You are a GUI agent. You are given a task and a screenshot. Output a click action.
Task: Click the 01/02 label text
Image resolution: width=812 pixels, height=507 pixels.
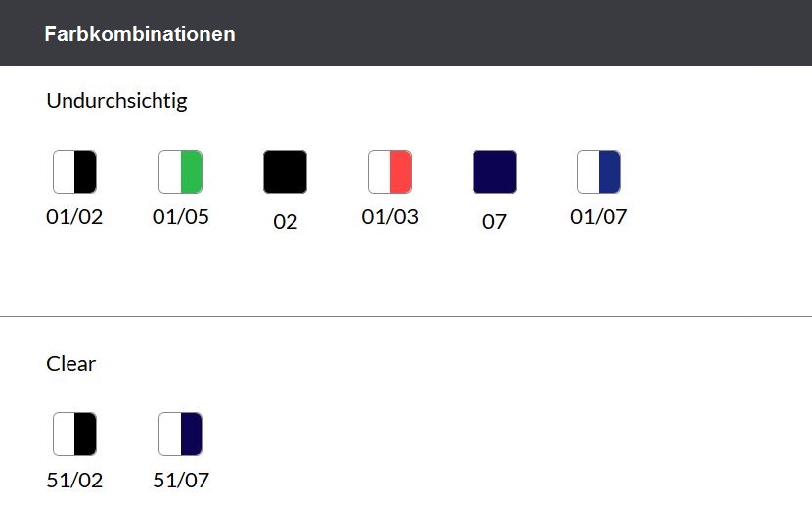tap(74, 217)
